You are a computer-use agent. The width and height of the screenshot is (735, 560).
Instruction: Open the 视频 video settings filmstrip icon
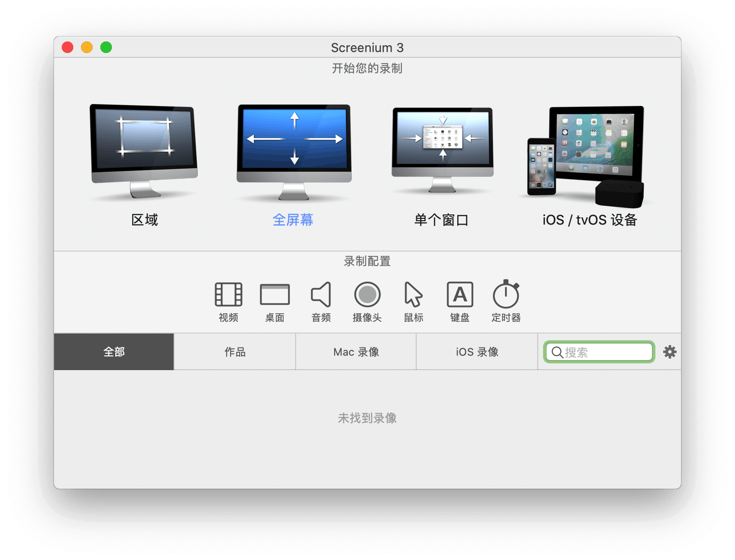pyautogui.click(x=228, y=294)
